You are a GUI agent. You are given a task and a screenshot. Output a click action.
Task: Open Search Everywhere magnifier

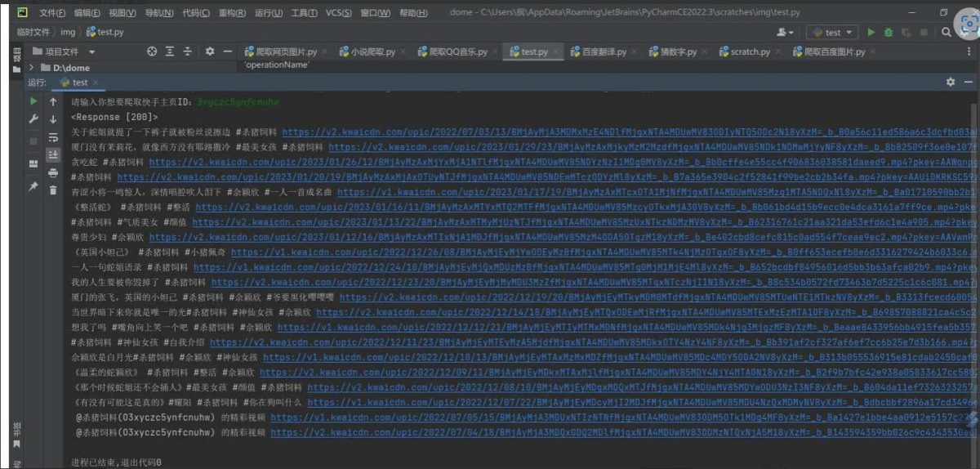click(947, 32)
